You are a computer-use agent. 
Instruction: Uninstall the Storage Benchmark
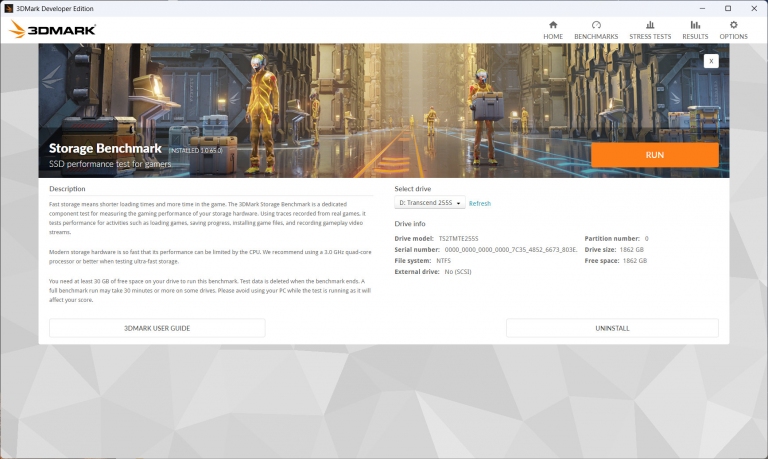[x=612, y=328]
